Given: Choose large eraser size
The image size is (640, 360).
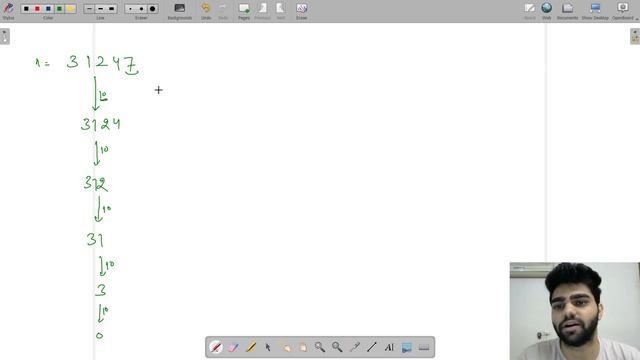Looking at the screenshot, I should 152,9.
